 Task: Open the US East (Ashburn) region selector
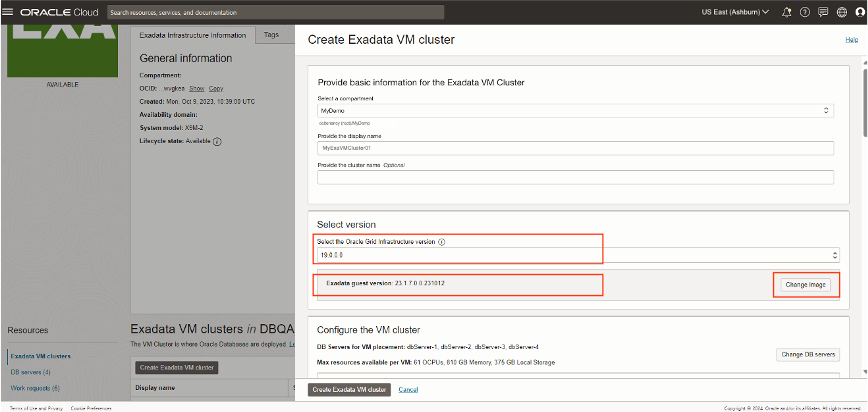coord(735,12)
